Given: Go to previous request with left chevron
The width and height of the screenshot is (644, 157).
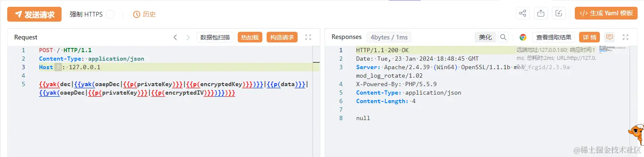Looking at the screenshot, I should point(175,37).
